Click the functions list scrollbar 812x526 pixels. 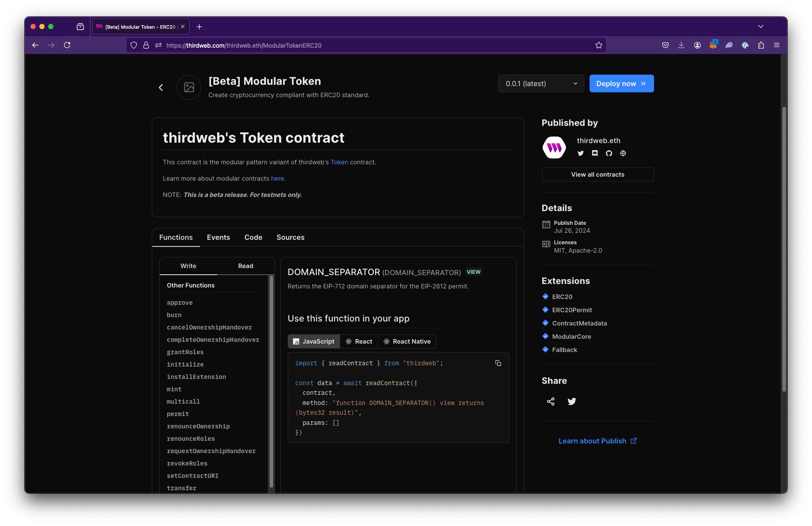point(271,382)
